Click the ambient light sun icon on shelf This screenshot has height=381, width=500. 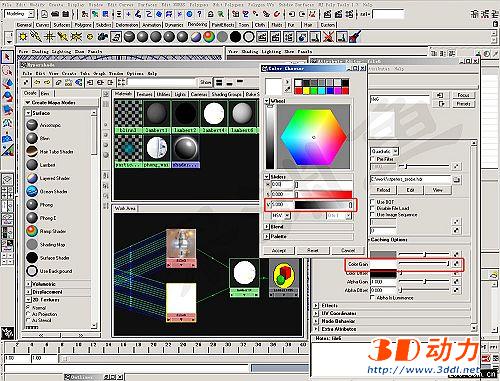pyautogui.click(x=23, y=37)
